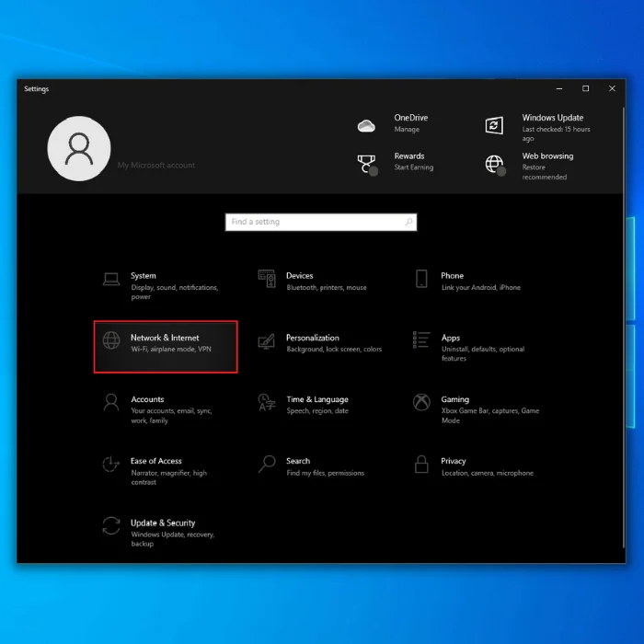Select Network & Internet title
Screen dimensions: 644x644
pyautogui.click(x=165, y=338)
